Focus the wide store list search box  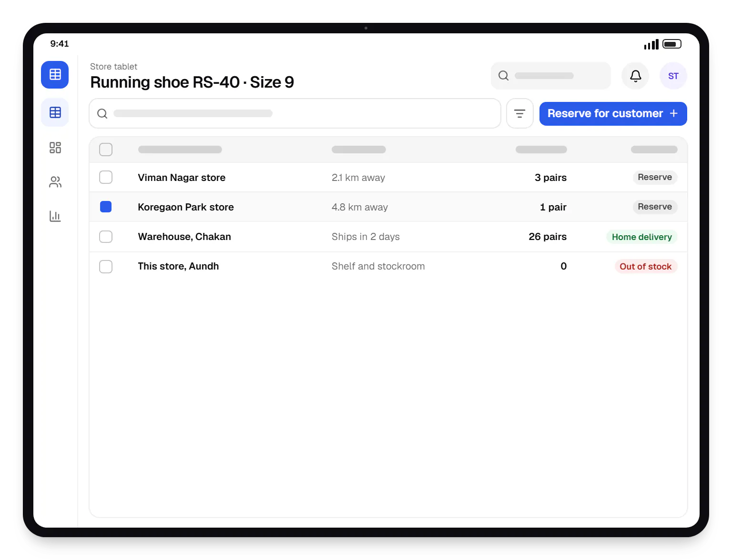point(295,113)
